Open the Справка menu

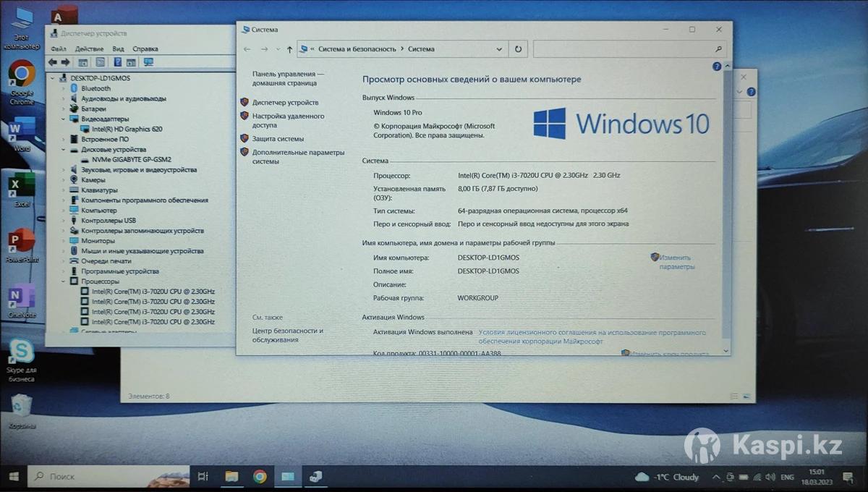[145, 49]
